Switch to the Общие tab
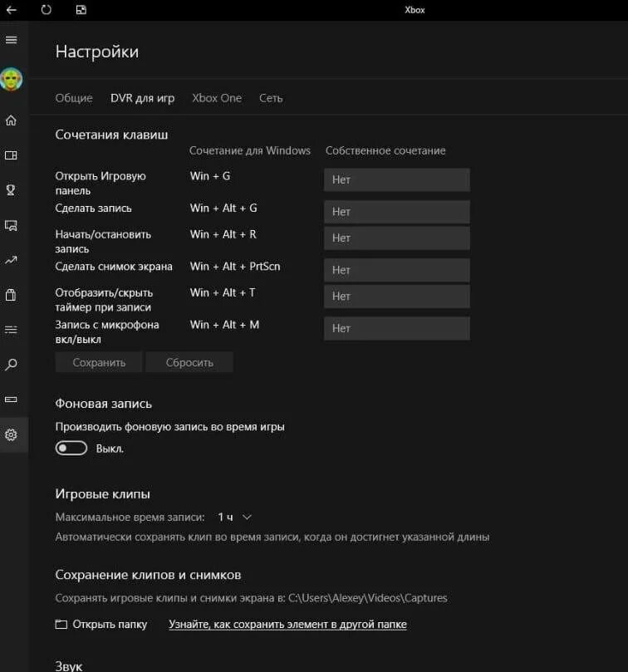The image size is (628, 672). [x=74, y=98]
